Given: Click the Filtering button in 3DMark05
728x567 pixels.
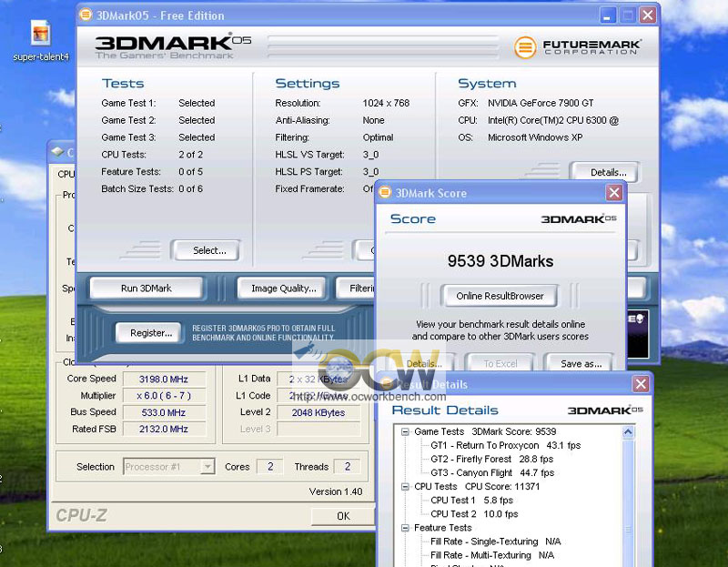Looking at the screenshot, I should pyautogui.click(x=356, y=289).
